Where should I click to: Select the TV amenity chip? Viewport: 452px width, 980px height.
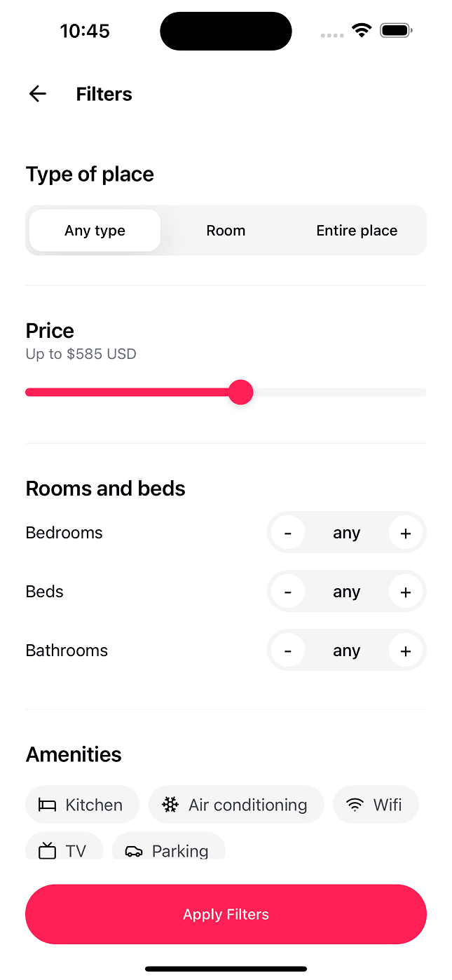click(x=64, y=849)
